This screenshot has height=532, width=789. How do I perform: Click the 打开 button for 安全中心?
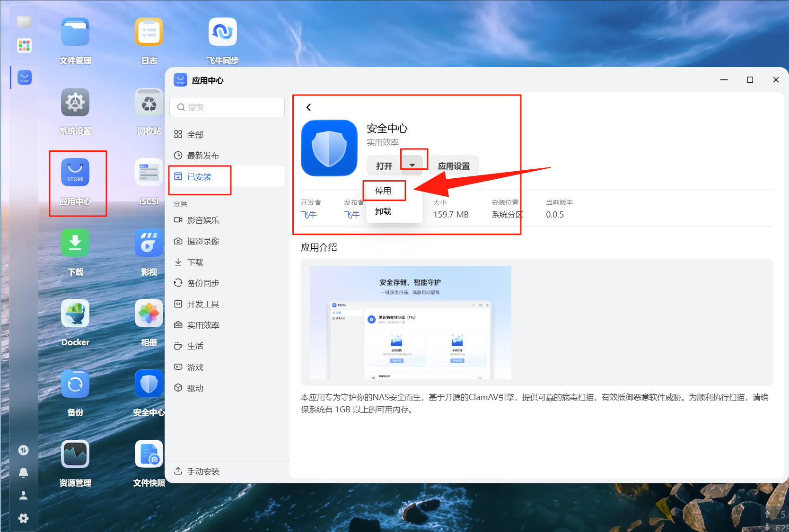pyautogui.click(x=384, y=166)
